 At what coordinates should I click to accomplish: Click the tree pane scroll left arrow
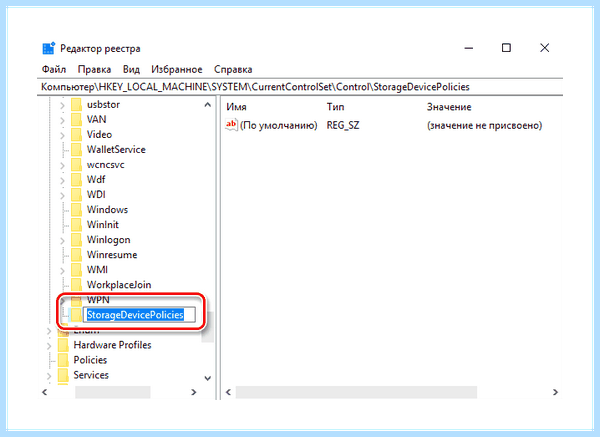(45, 392)
